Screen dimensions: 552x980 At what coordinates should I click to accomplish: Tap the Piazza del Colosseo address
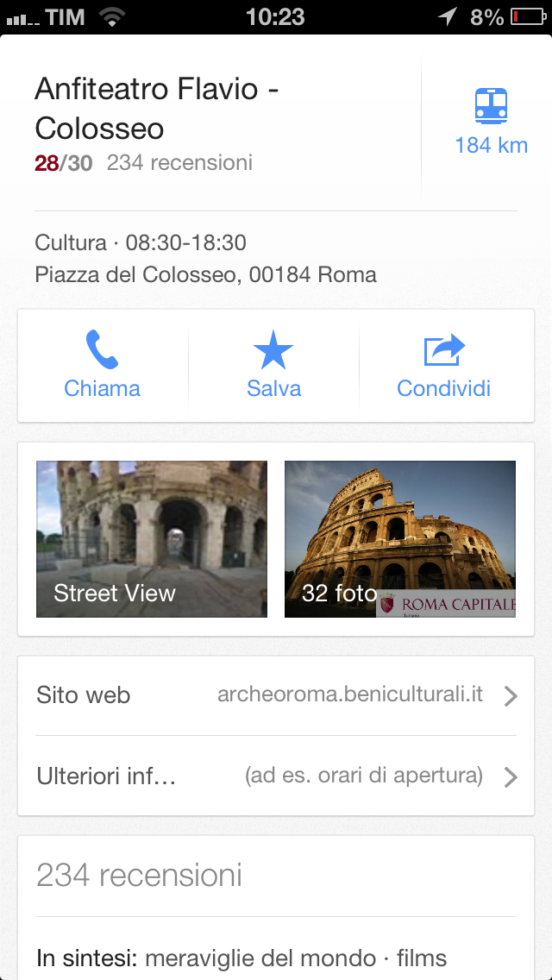(x=205, y=275)
